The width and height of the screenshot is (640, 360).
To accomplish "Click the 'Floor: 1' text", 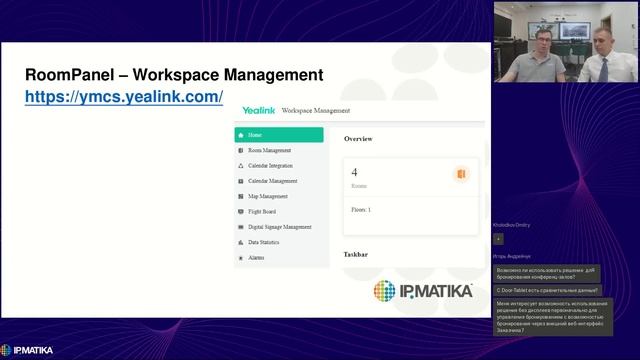I will (x=361, y=210).
